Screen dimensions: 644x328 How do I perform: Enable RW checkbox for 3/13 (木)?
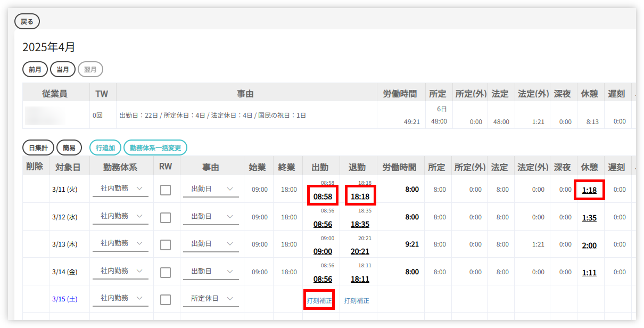coord(166,244)
